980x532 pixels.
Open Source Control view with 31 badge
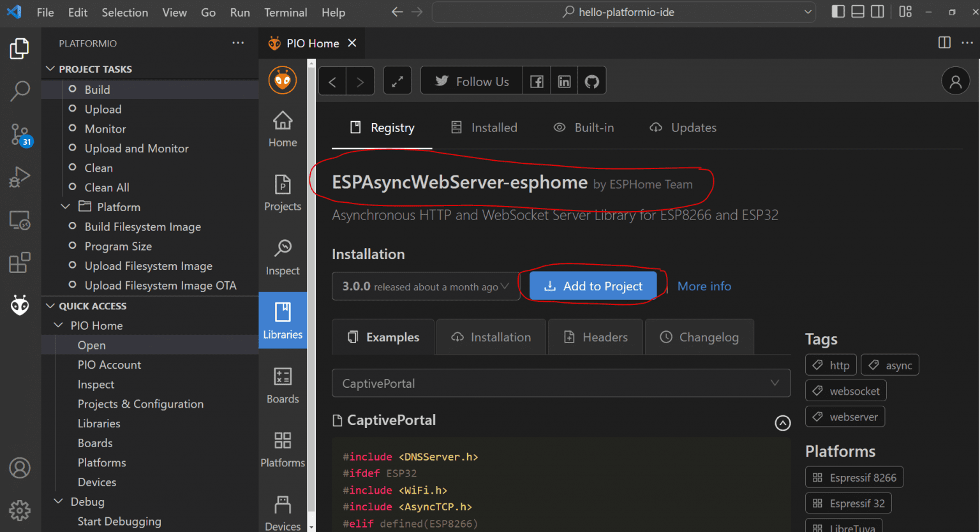(20, 135)
